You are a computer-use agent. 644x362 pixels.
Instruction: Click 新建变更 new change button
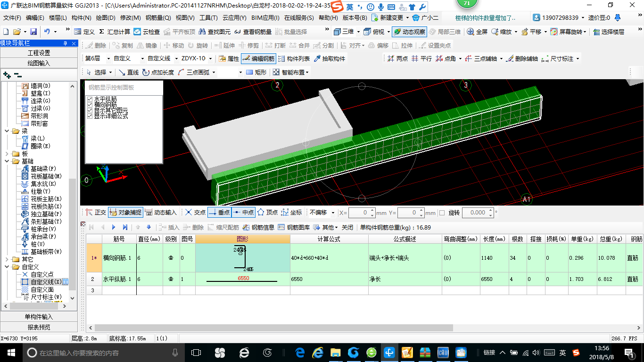tap(387, 18)
